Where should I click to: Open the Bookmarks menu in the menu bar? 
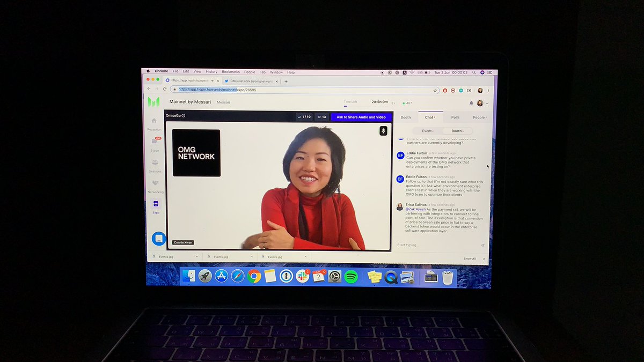pyautogui.click(x=231, y=71)
